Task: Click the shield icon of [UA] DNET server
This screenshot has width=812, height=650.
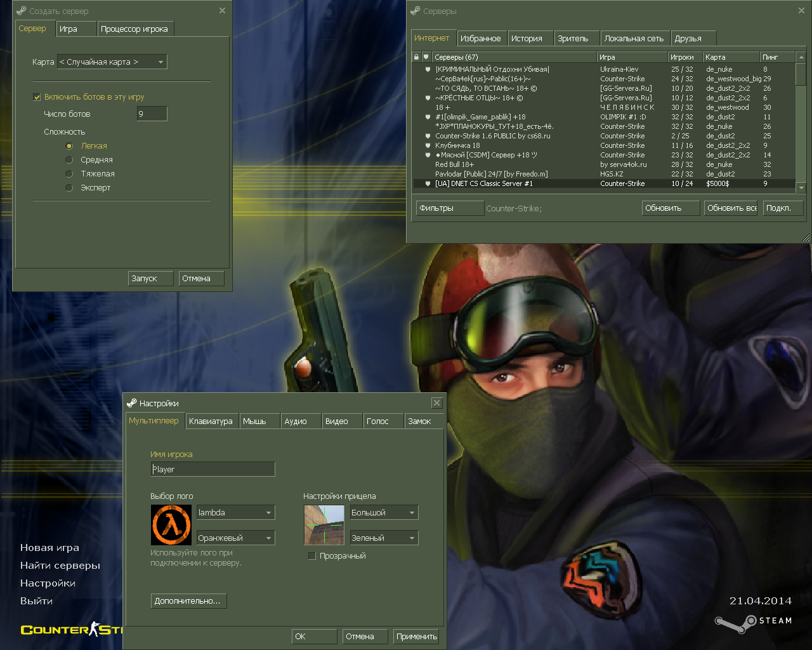Action: tap(428, 183)
